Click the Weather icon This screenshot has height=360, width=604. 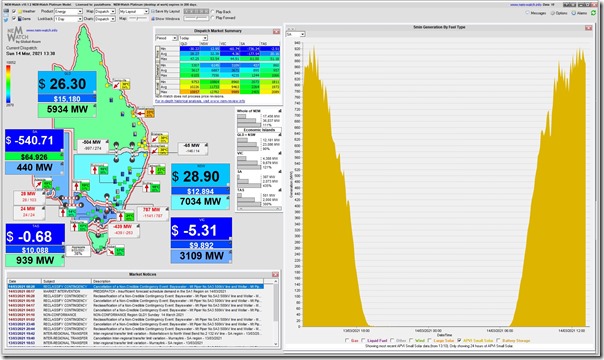pyautogui.click(x=20, y=12)
